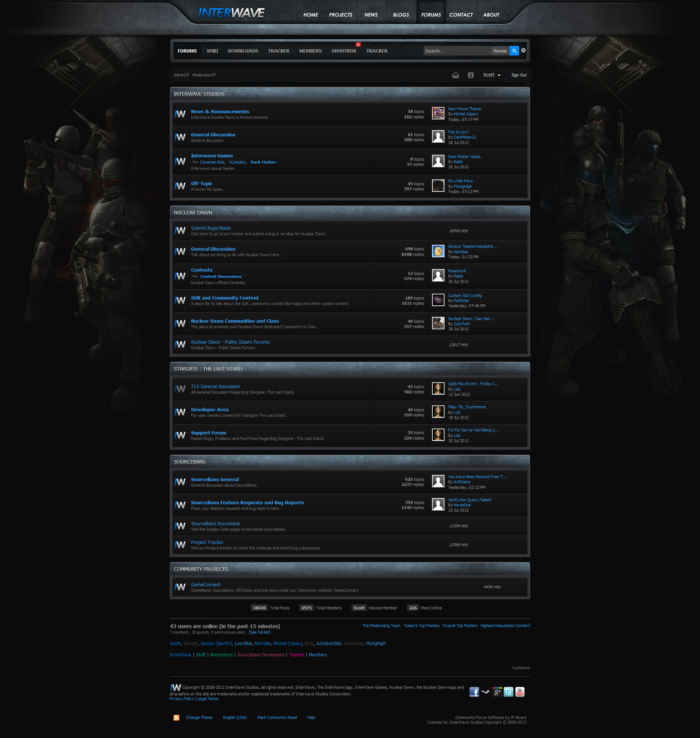
Task: Click forum icon beside SDK and Community Content
Action: tap(180, 300)
